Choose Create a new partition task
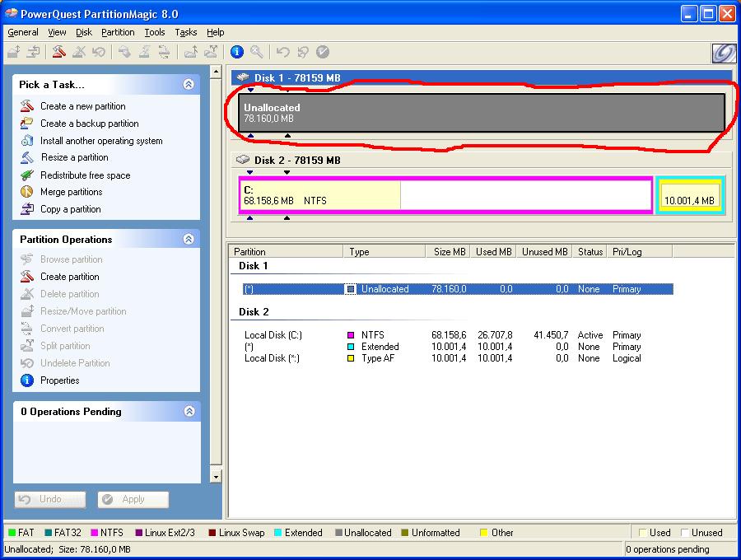Screen dimensions: 741x560 pyautogui.click(x=82, y=106)
